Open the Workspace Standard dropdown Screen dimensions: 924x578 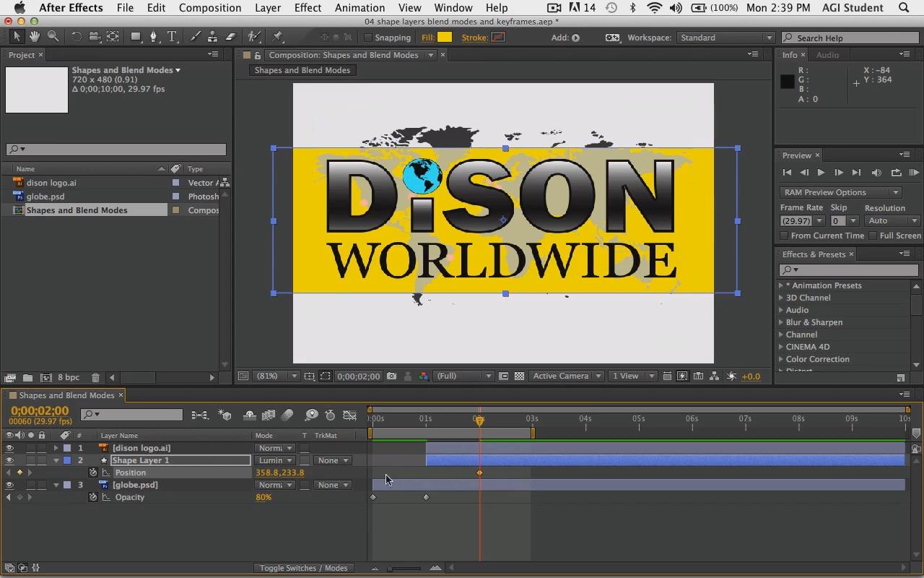point(725,38)
